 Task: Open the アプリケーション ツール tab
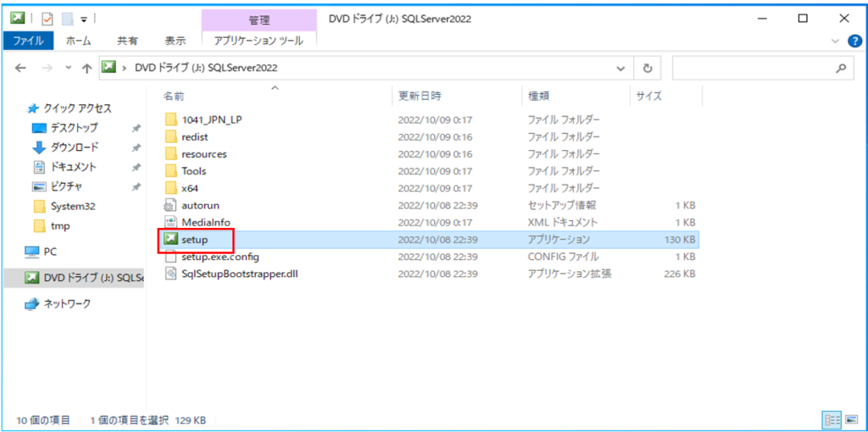coord(259,40)
